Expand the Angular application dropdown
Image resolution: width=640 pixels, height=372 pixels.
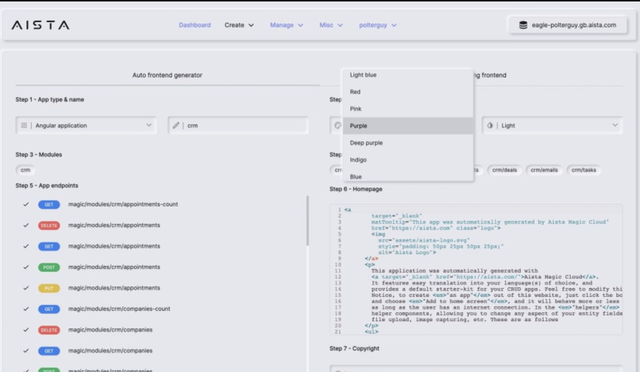coord(86,125)
